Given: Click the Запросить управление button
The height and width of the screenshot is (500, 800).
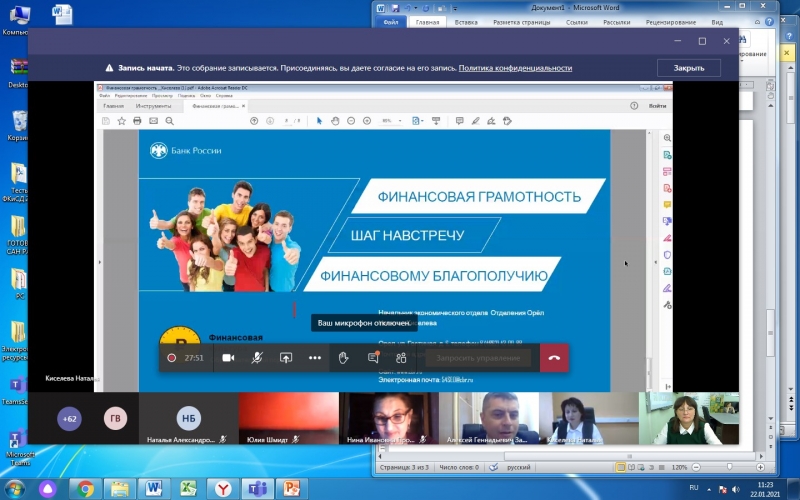Looking at the screenshot, I should tap(478, 358).
